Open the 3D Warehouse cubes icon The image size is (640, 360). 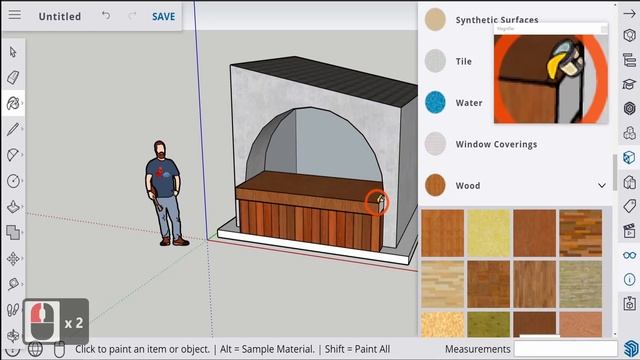coord(629,133)
